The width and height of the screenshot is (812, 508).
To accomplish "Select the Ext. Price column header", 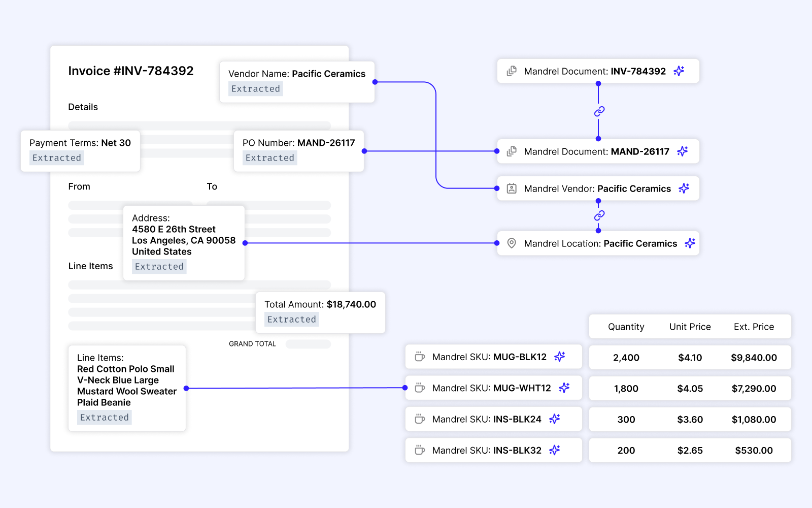I will coord(754,327).
